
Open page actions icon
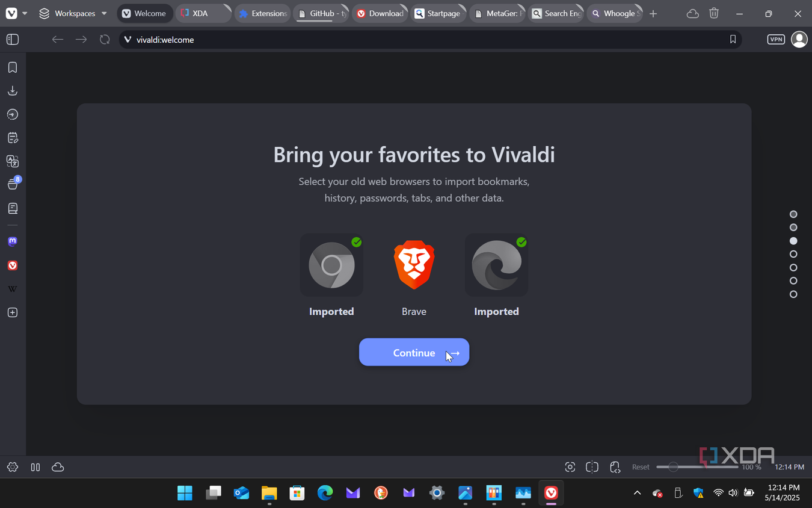pos(615,467)
